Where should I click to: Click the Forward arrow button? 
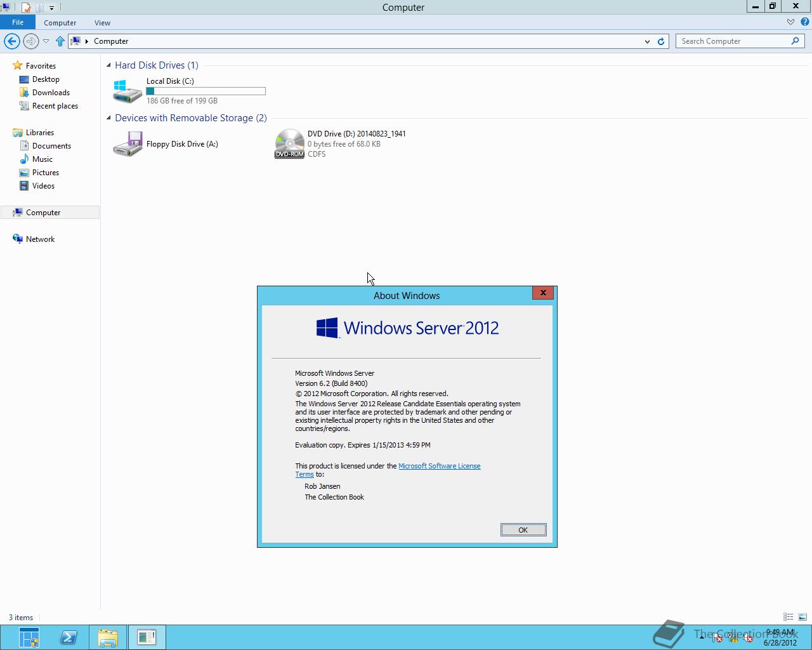coord(30,41)
